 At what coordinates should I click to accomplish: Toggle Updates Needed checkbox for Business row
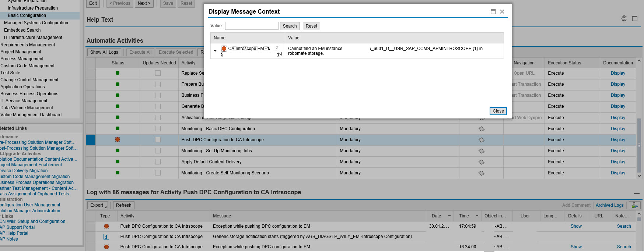tap(158, 95)
